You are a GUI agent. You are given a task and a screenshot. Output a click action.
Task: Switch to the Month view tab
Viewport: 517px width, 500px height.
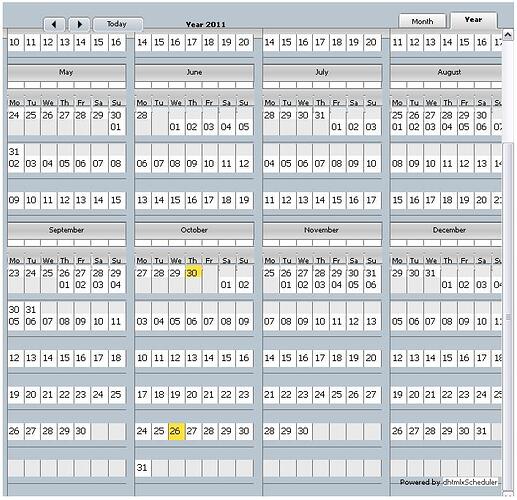pyautogui.click(x=422, y=21)
